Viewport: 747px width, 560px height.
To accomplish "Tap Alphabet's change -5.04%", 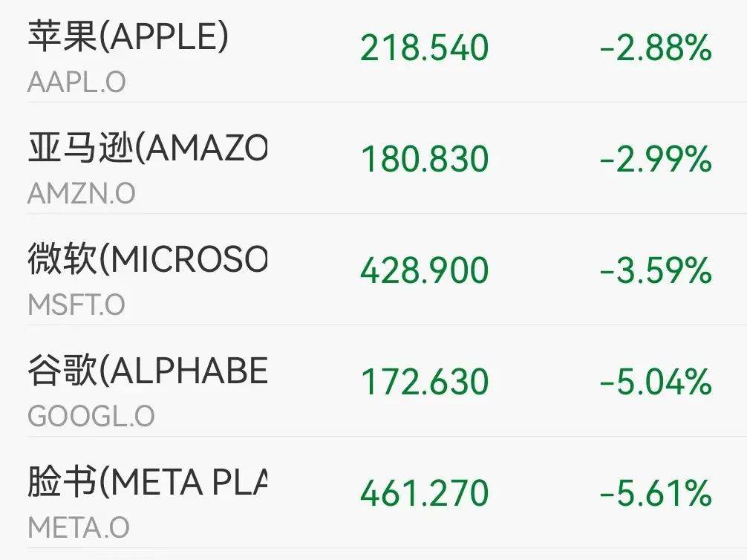I will click(656, 381).
